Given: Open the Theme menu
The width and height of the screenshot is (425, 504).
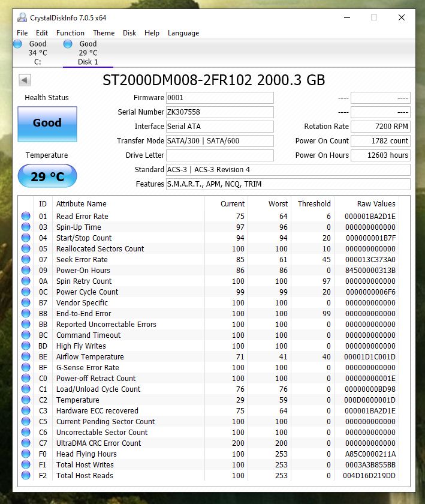Looking at the screenshot, I should pyautogui.click(x=104, y=33).
